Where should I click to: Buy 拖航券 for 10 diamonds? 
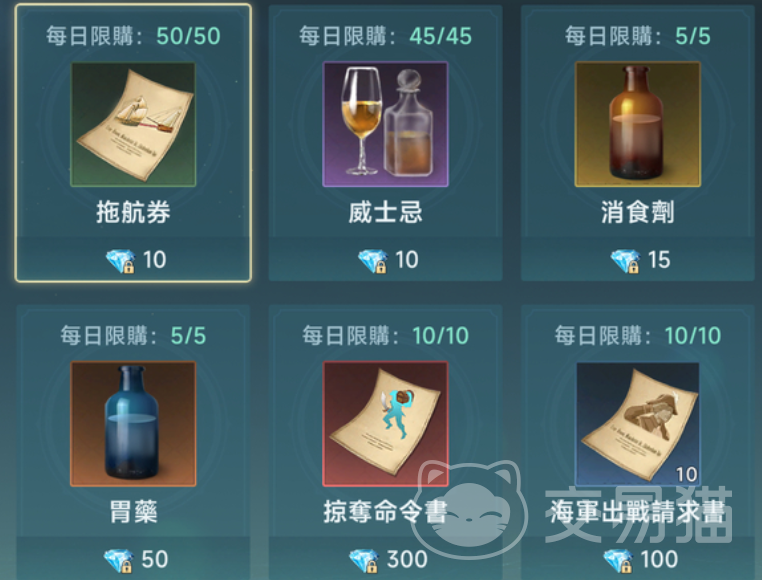[133, 259]
